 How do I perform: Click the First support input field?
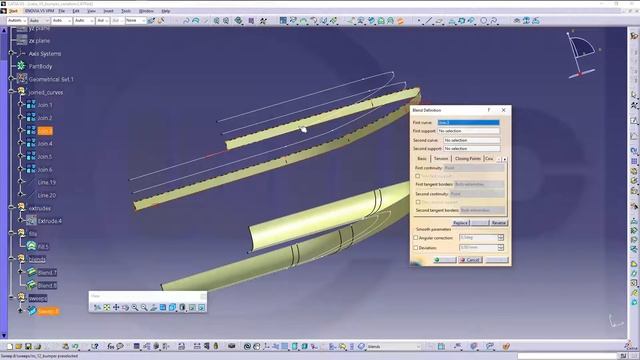click(469, 131)
